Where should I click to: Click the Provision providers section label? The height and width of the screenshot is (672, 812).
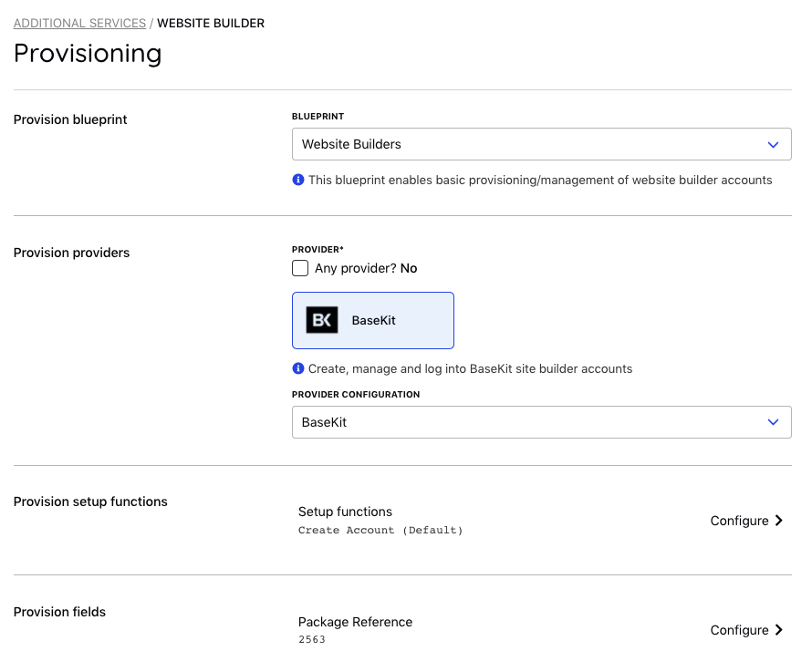[x=71, y=253]
